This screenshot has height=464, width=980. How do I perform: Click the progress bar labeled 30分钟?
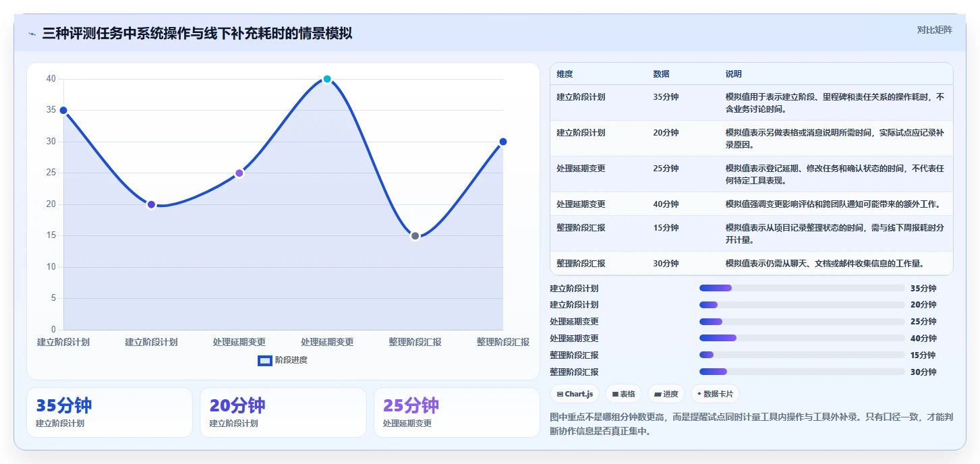point(802,372)
